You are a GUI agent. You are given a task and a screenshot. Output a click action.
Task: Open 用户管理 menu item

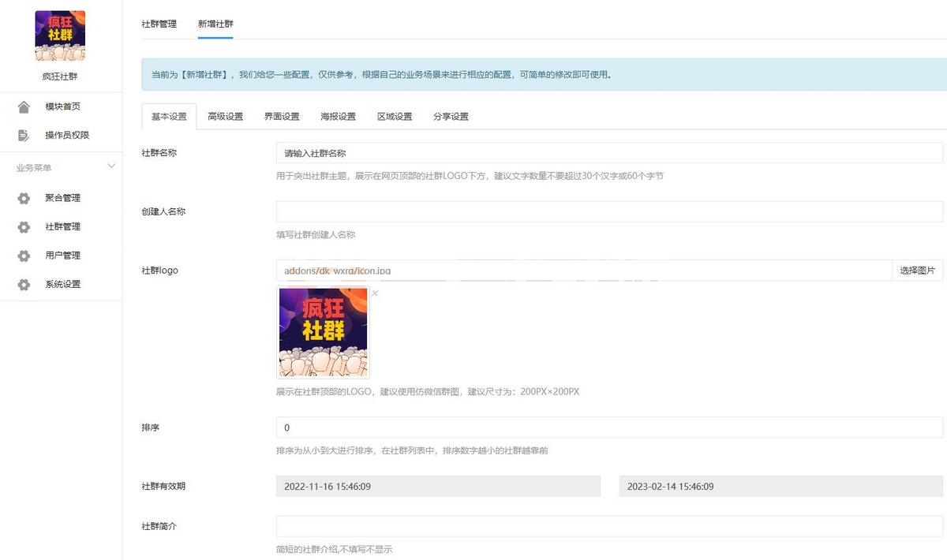pos(62,256)
